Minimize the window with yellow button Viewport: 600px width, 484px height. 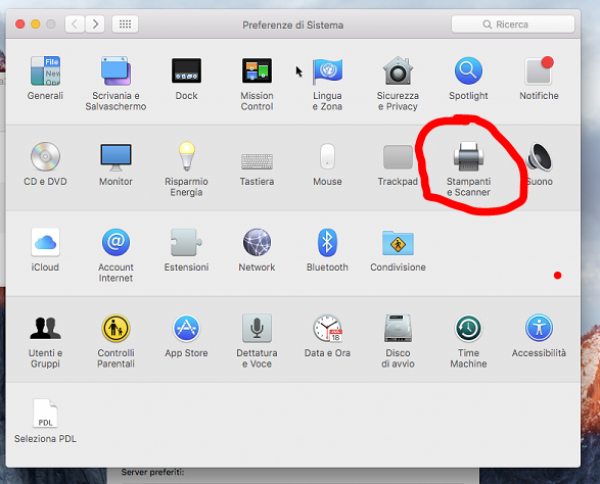35,24
